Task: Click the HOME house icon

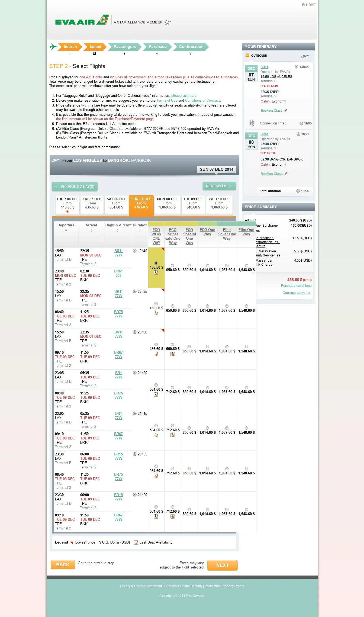Action: [x=303, y=5]
